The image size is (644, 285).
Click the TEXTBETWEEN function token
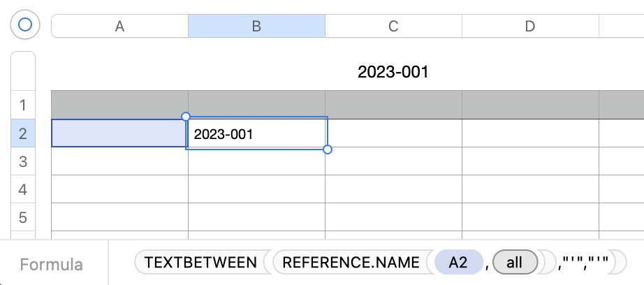coord(200,263)
